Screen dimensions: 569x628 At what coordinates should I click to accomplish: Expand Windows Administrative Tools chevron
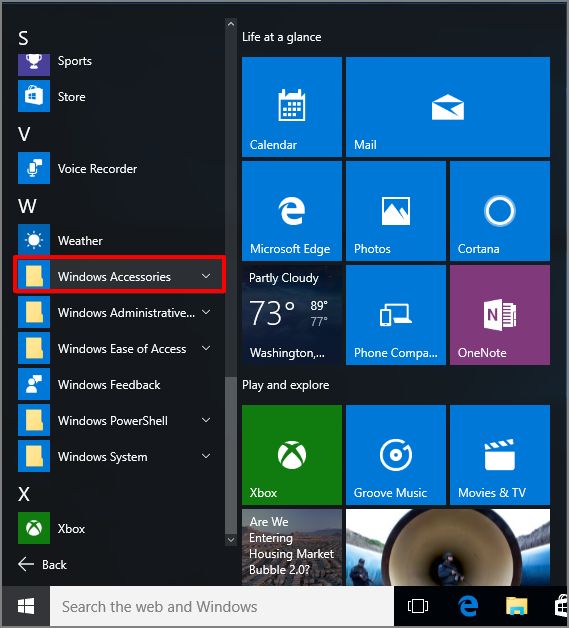pos(206,312)
